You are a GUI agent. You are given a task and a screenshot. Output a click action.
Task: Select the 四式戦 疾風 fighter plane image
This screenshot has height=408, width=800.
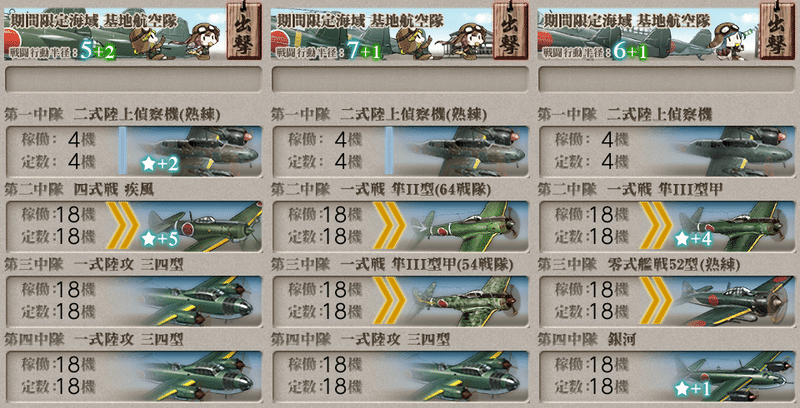204,226
